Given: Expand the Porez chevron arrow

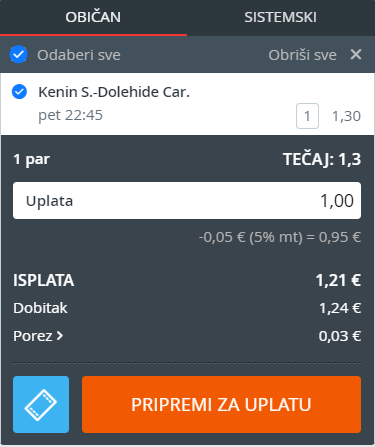Looking at the screenshot, I should (60, 336).
